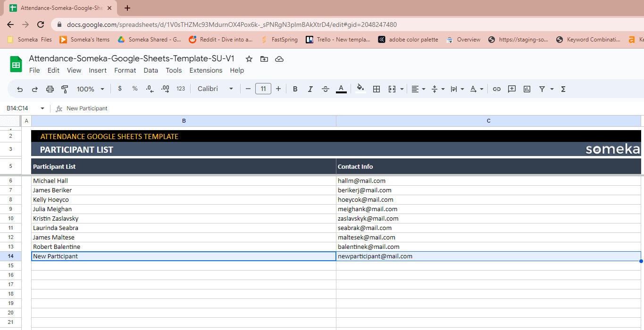Toggle bold formatting
The width and height of the screenshot is (644, 330).
[x=295, y=89]
